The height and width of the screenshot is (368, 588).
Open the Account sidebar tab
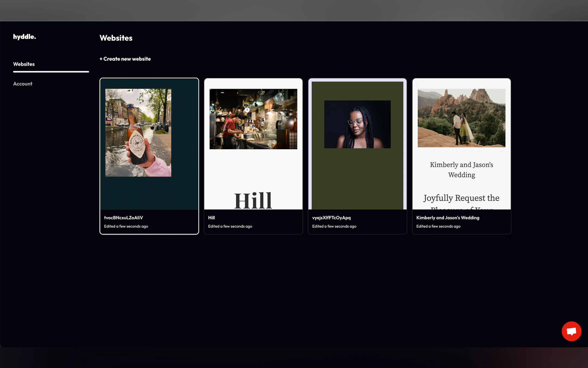click(23, 84)
